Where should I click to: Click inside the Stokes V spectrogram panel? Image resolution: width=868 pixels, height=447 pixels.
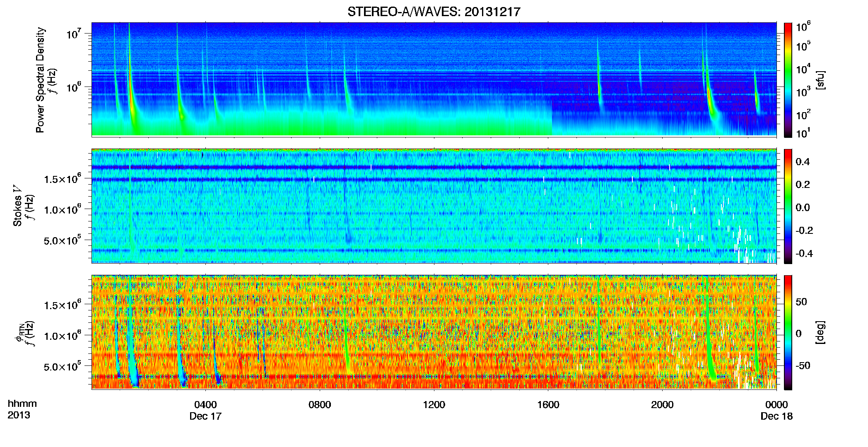point(434,206)
